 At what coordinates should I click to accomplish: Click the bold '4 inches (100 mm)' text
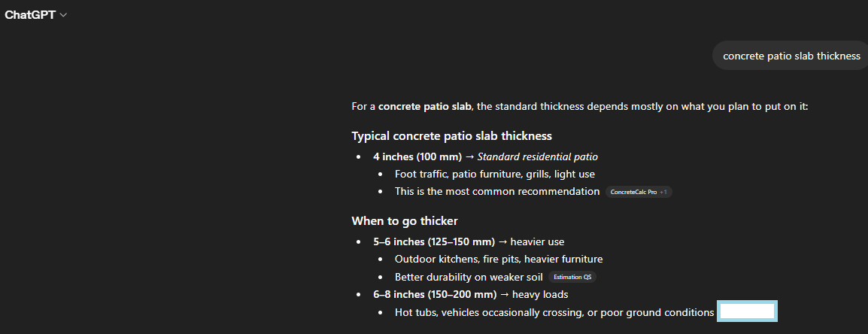(416, 156)
